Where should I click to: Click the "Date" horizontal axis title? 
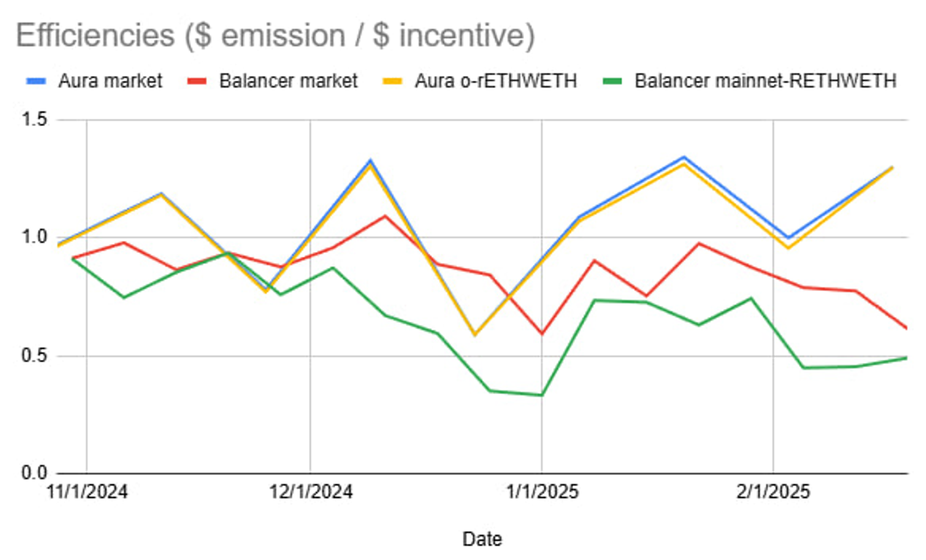[482, 539]
